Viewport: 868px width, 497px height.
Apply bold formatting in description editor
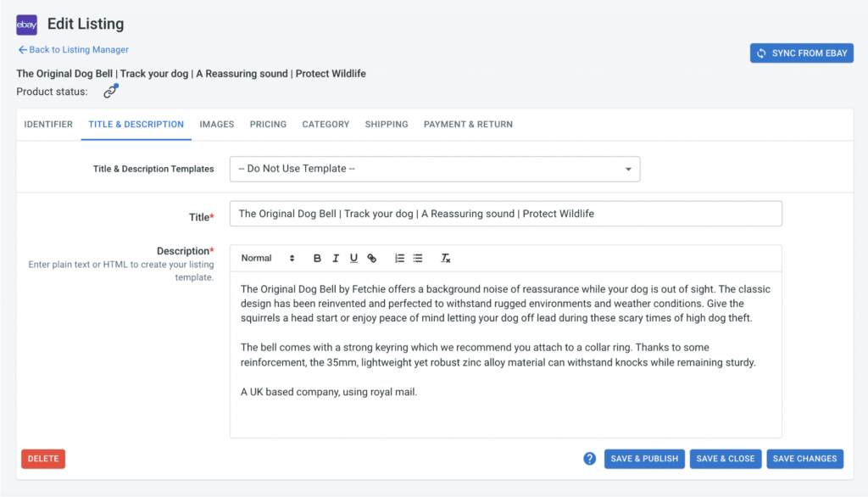pos(317,258)
